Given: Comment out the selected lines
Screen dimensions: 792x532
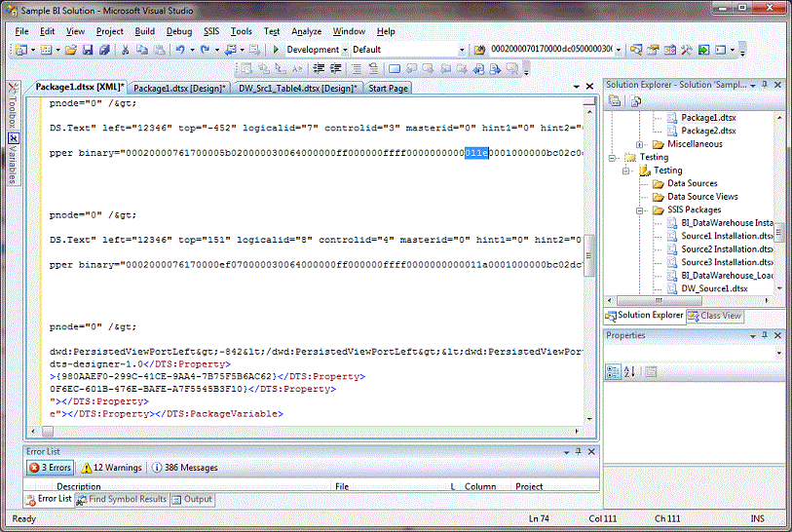Looking at the screenshot, I should pos(357,68).
